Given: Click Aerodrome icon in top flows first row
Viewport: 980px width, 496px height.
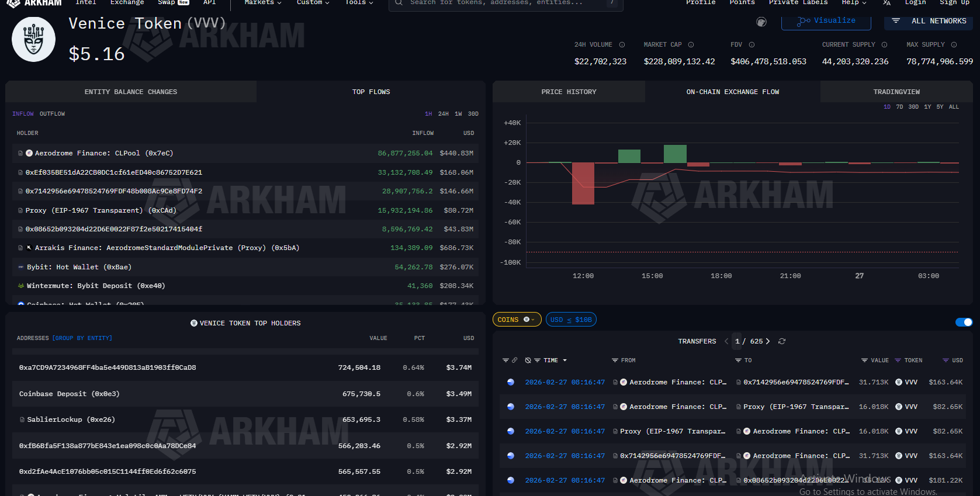Looking at the screenshot, I should tap(29, 153).
